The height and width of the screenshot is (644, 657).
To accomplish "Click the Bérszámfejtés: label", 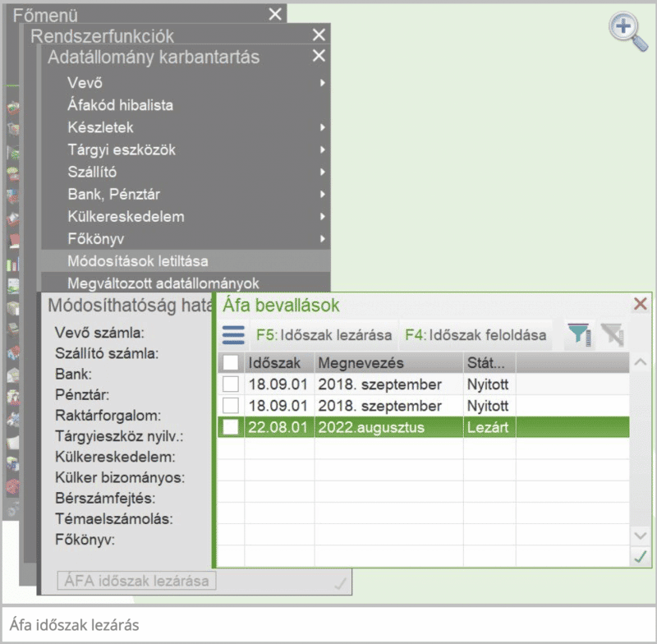I will click(x=105, y=498).
